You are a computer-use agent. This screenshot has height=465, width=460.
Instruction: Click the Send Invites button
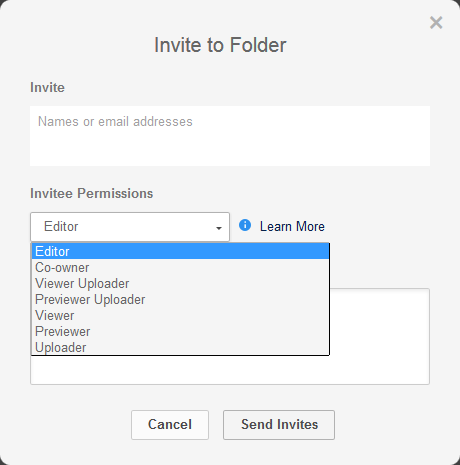point(279,425)
